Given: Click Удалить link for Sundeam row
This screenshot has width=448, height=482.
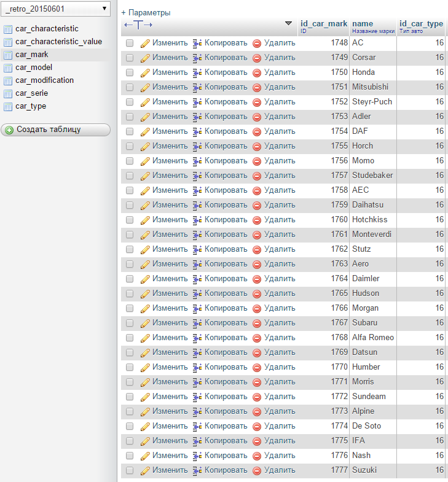Looking at the screenshot, I should (x=280, y=397).
